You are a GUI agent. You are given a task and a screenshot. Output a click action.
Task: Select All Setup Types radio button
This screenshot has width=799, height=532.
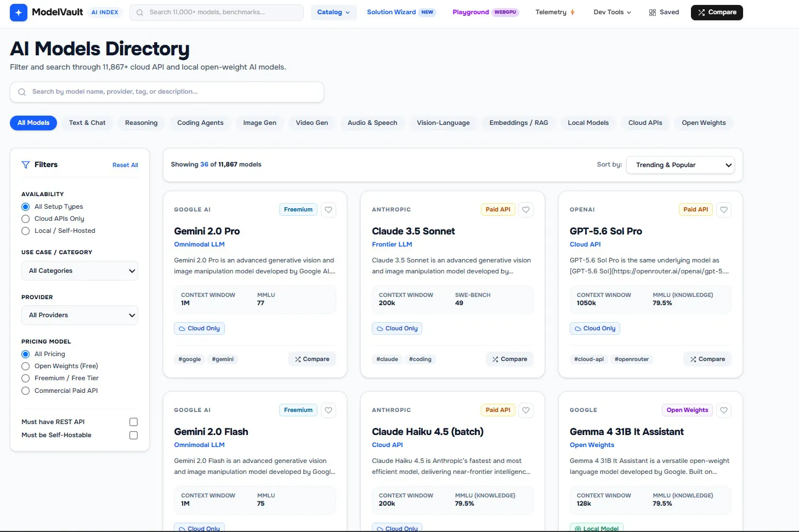25,207
